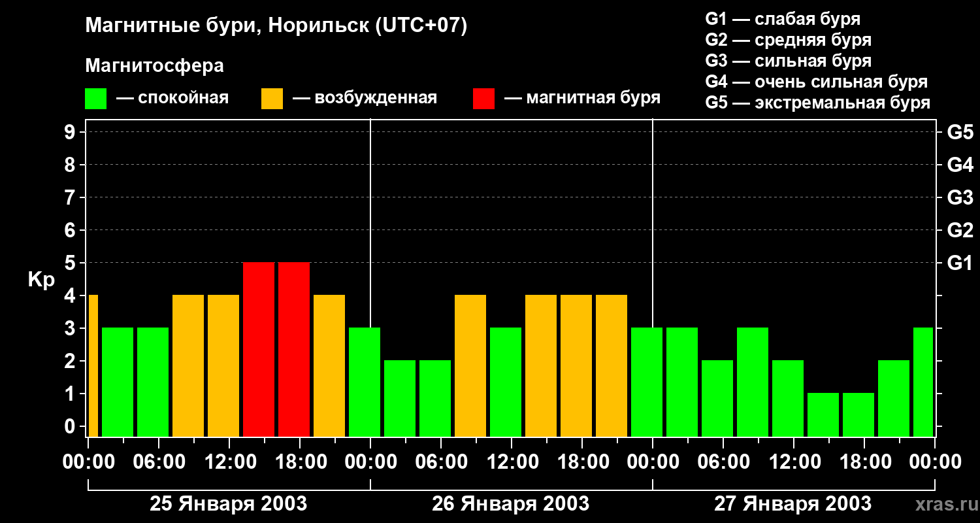This screenshot has width=980, height=523.
Task: Click the earlier red Kp 5 storm bar
Action: coord(259,350)
